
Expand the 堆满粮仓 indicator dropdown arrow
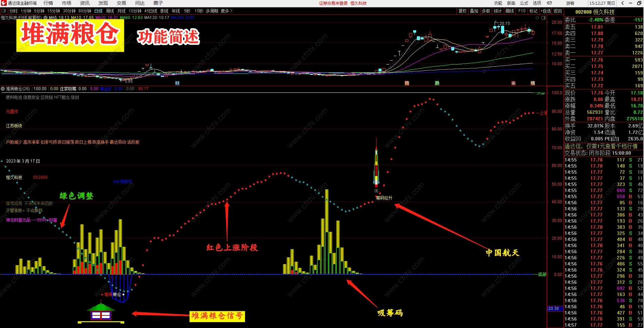(x=3, y=89)
